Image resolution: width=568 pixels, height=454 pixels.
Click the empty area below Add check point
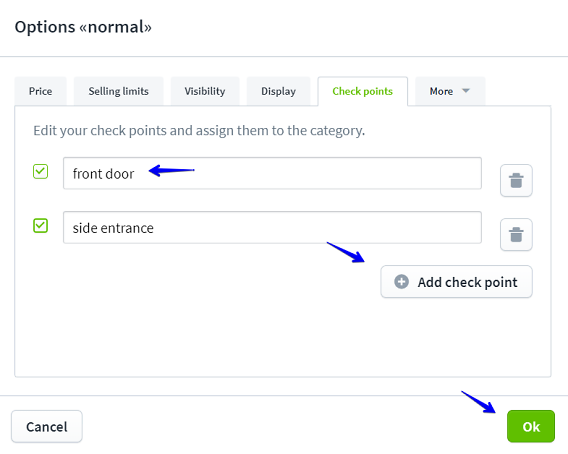[x=283, y=337]
